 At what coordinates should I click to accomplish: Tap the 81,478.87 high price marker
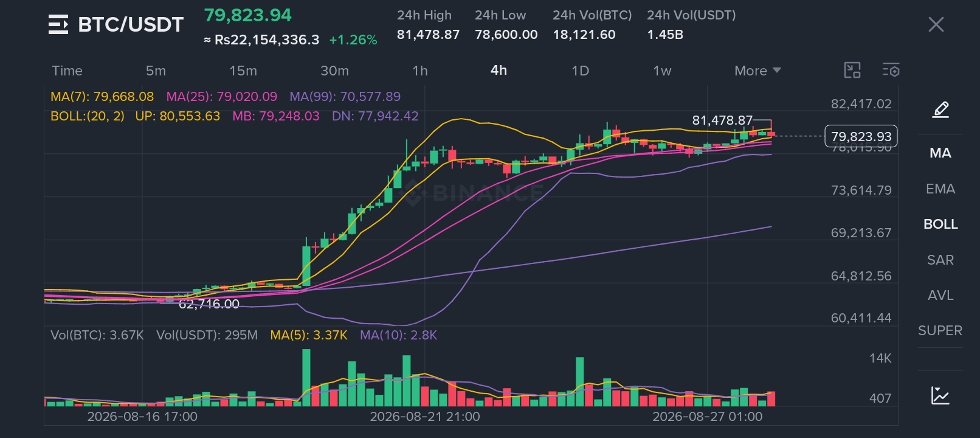(722, 120)
